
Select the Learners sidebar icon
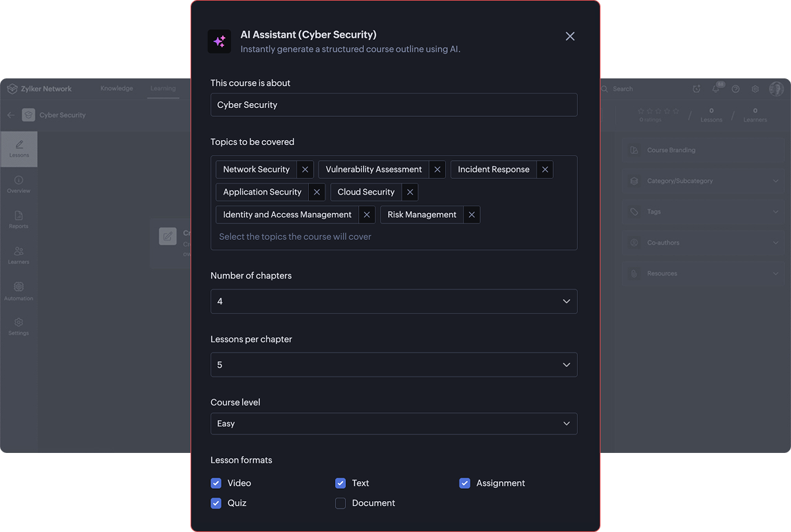tap(19, 256)
